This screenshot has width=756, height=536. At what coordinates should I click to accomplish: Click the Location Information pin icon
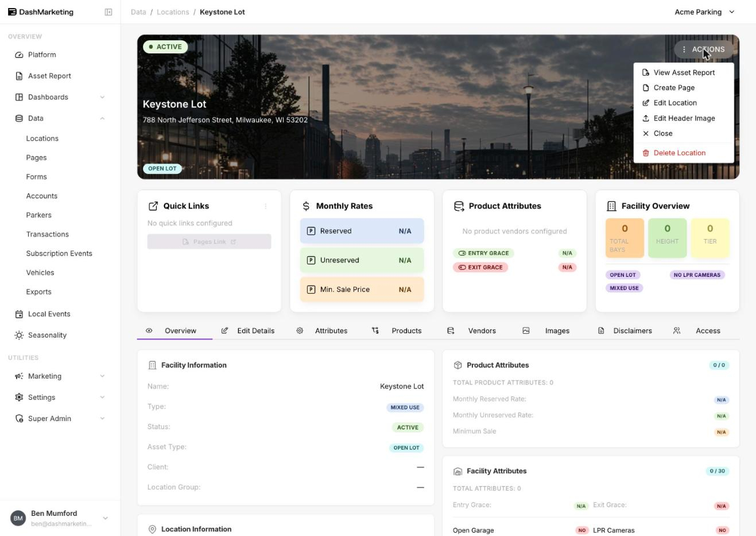coord(152,530)
